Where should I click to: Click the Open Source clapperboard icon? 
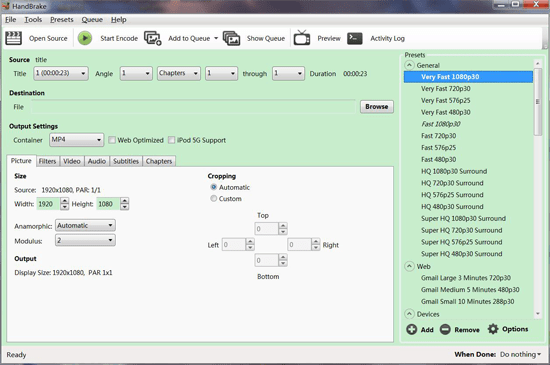coord(13,38)
